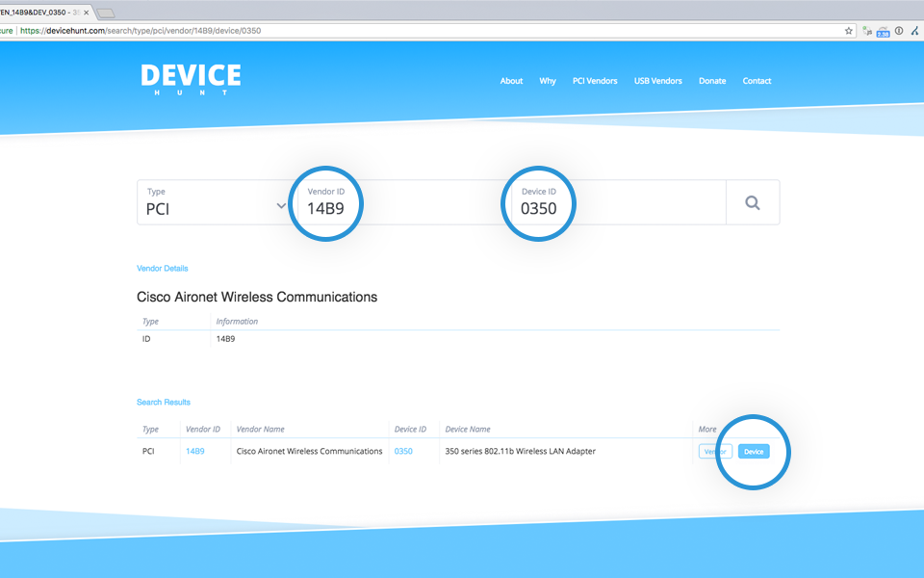Click the magnifying glass search button
The image size is (924, 578).
click(753, 202)
